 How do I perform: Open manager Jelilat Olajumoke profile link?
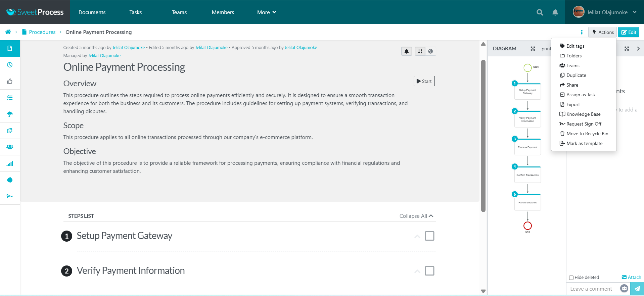104,55
